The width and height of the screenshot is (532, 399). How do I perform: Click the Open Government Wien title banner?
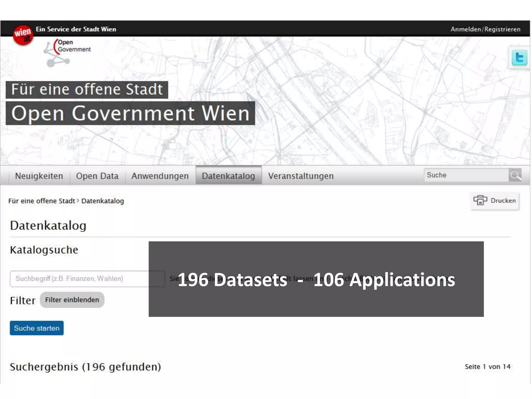click(x=130, y=113)
